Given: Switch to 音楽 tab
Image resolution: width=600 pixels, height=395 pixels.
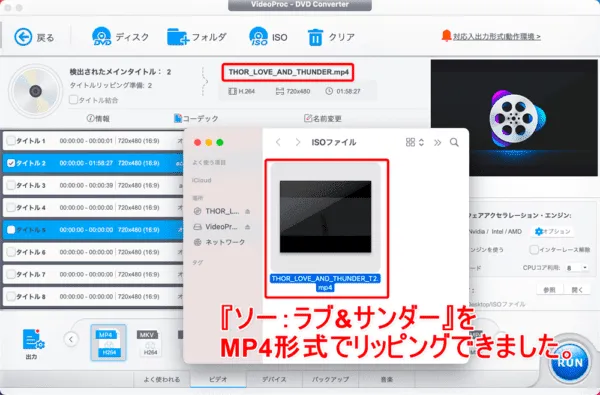Looking at the screenshot, I should (x=386, y=379).
